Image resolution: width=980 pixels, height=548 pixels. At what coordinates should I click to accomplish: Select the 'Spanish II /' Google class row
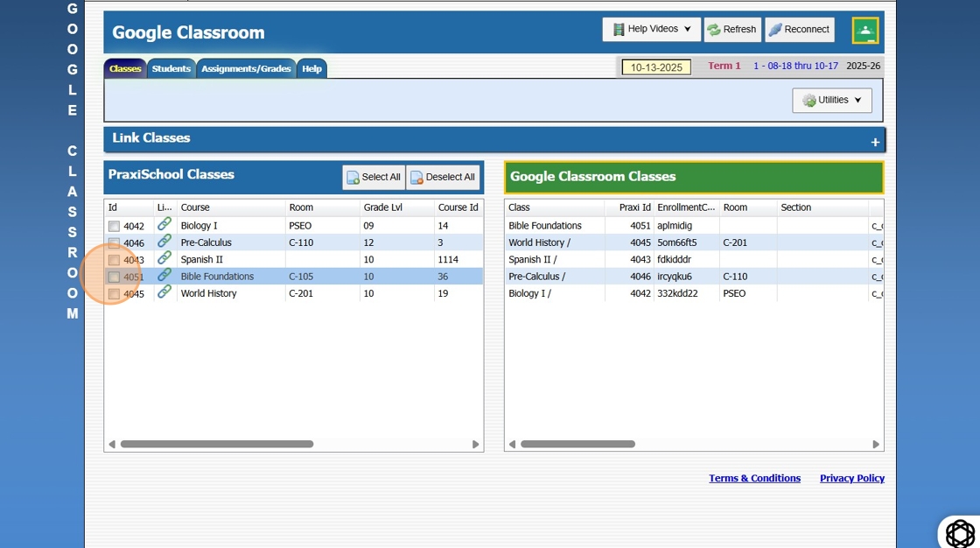(694, 260)
